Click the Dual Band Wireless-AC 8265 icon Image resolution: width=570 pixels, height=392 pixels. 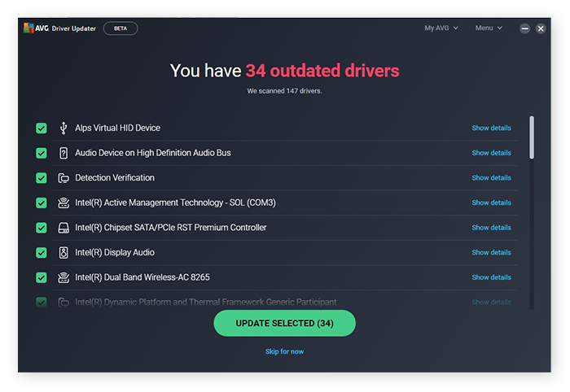click(x=64, y=277)
